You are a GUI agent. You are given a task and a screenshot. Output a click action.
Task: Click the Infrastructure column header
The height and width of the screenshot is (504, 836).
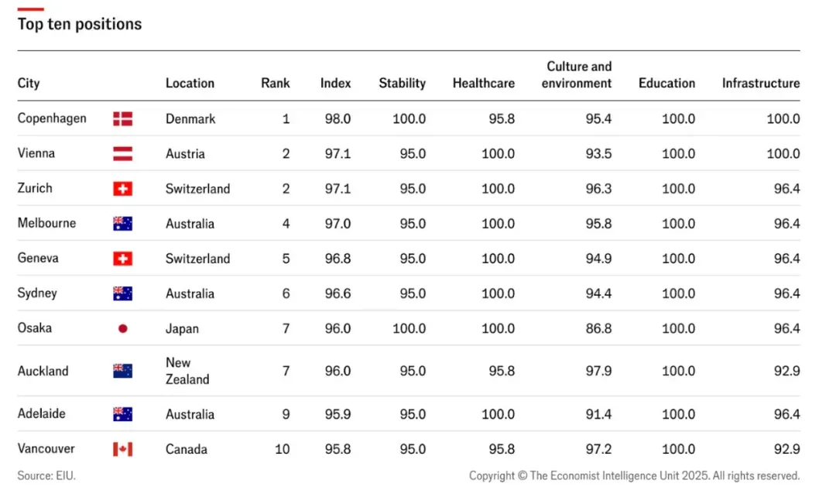pos(761,83)
